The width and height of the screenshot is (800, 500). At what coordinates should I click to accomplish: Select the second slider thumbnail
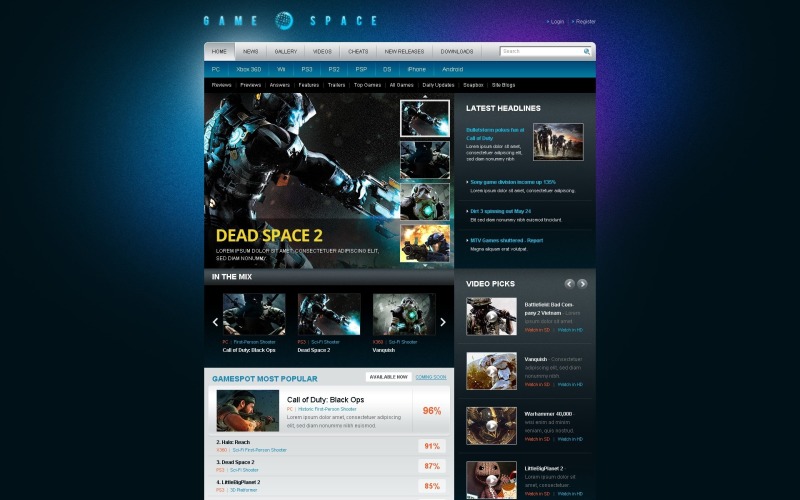[424, 160]
